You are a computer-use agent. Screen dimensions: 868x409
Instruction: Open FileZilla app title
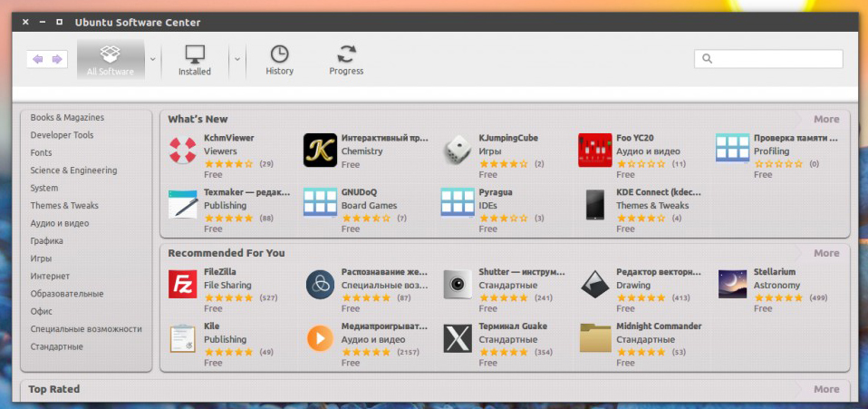point(220,272)
